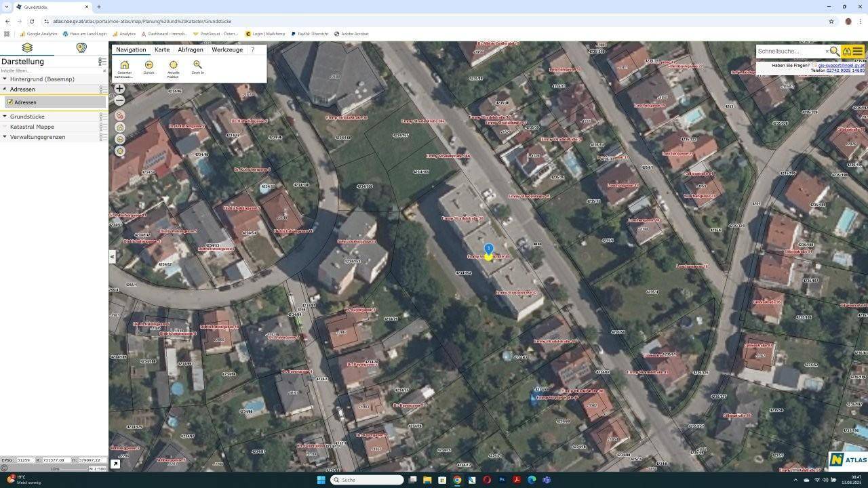Uncheck the Adressen layer checkbox

[x=10, y=102]
